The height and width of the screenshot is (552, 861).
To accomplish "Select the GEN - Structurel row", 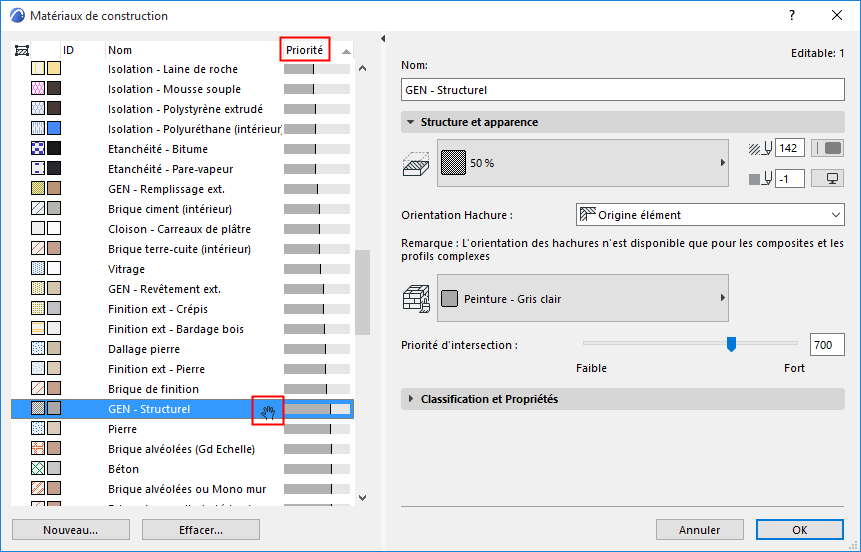I will pos(182,409).
